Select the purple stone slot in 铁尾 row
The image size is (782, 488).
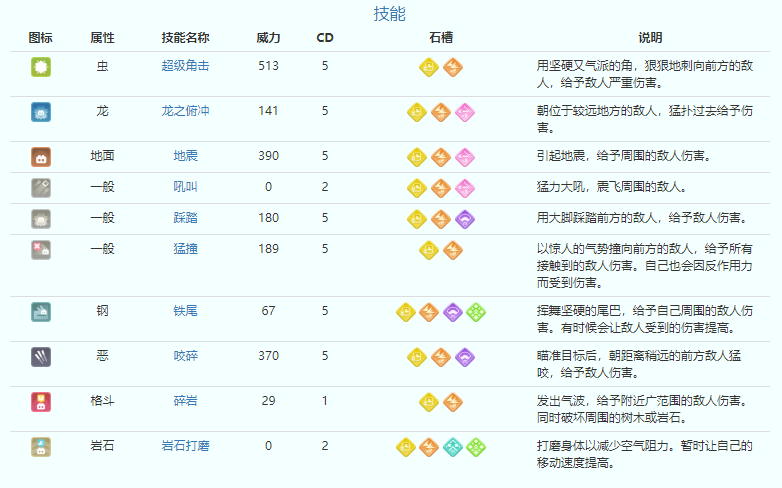pos(453,312)
